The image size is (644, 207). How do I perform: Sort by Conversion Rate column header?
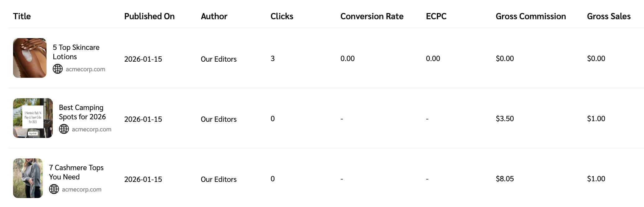372,16
